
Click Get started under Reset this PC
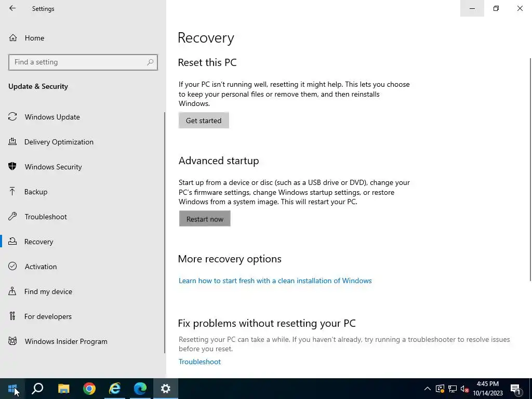tap(204, 121)
